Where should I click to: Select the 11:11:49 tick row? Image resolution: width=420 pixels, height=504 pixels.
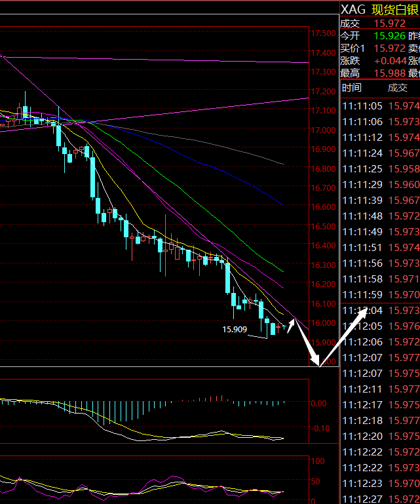tap(380, 232)
